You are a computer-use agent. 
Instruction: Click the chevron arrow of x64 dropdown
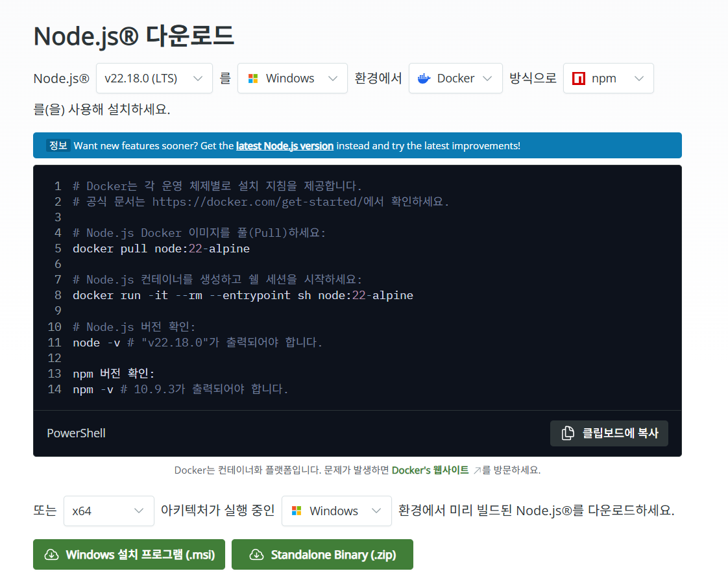(x=138, y=511)
